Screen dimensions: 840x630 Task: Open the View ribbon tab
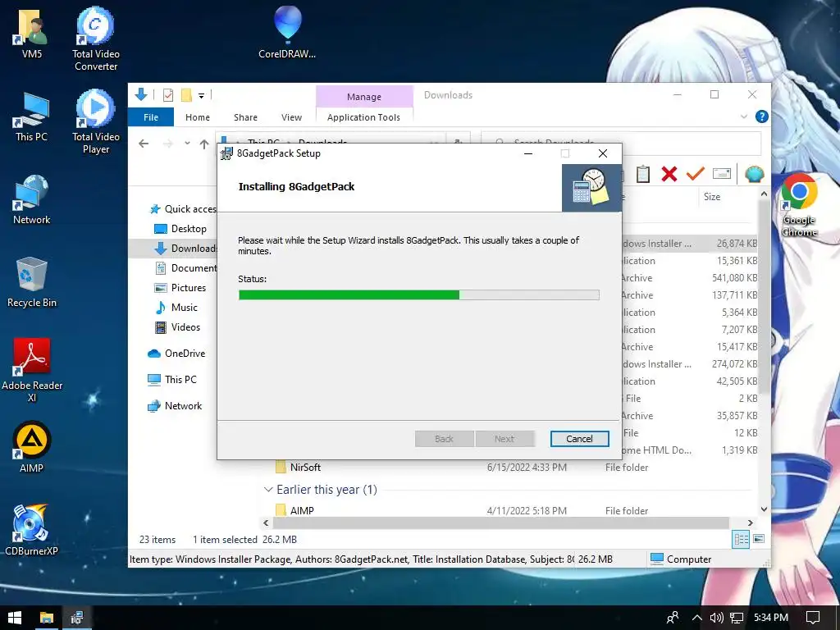click(291, 116)
